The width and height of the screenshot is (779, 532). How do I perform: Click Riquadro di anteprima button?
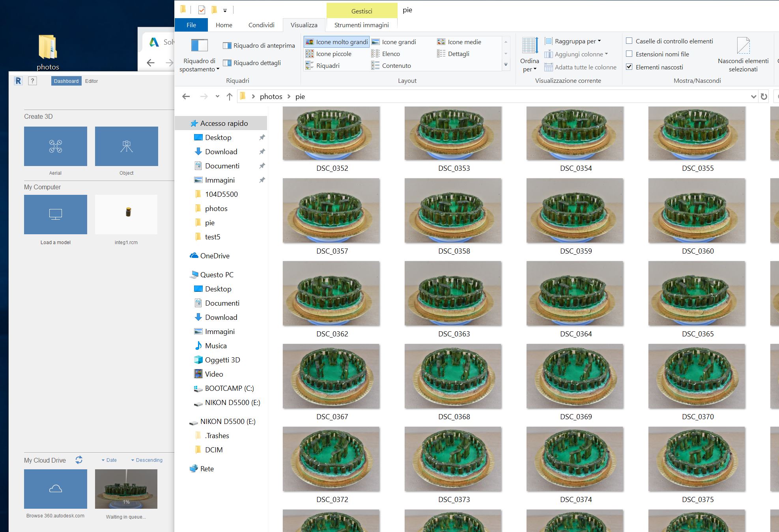coord(259,46)
